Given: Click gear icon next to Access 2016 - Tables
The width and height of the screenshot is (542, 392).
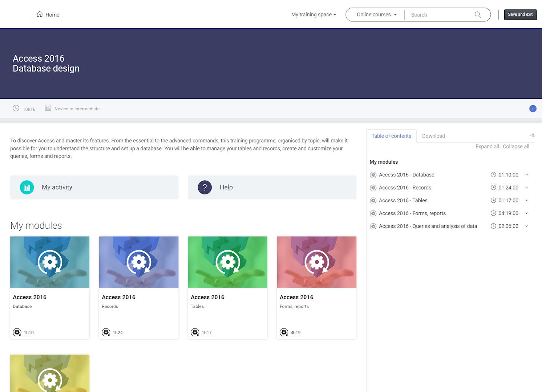Looking at the screenshot, I should point(373,201).
